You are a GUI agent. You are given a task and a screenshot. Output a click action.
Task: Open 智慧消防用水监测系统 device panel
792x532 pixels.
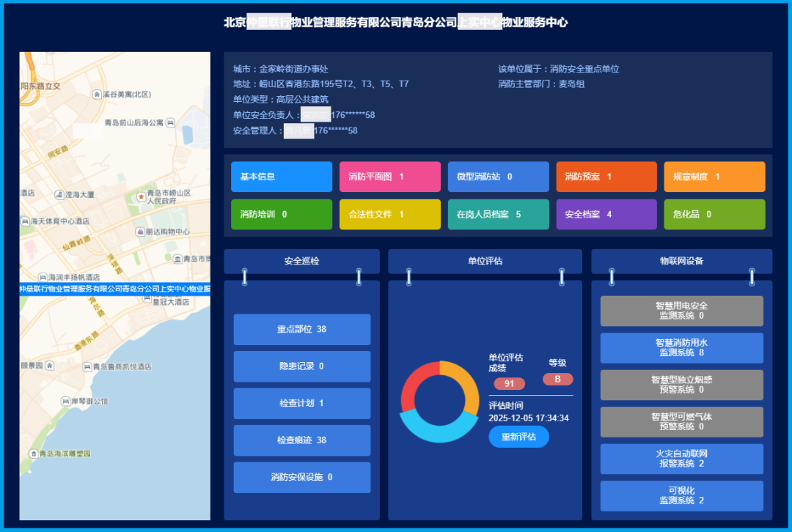pos(681,347)
